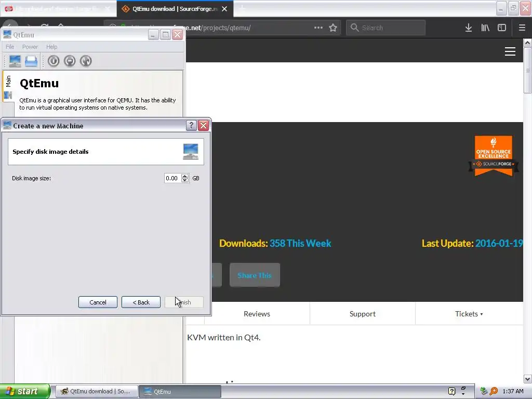Click the QtEmu download taskbar item
Screen dimensions: 532x399
(97, 391)
